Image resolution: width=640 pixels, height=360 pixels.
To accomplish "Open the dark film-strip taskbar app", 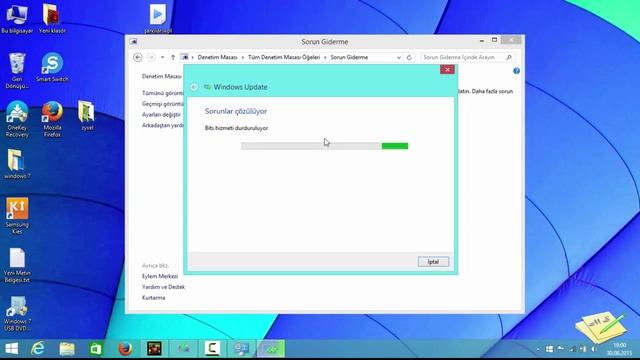I will pyautogui.click(x=154, y=349).
